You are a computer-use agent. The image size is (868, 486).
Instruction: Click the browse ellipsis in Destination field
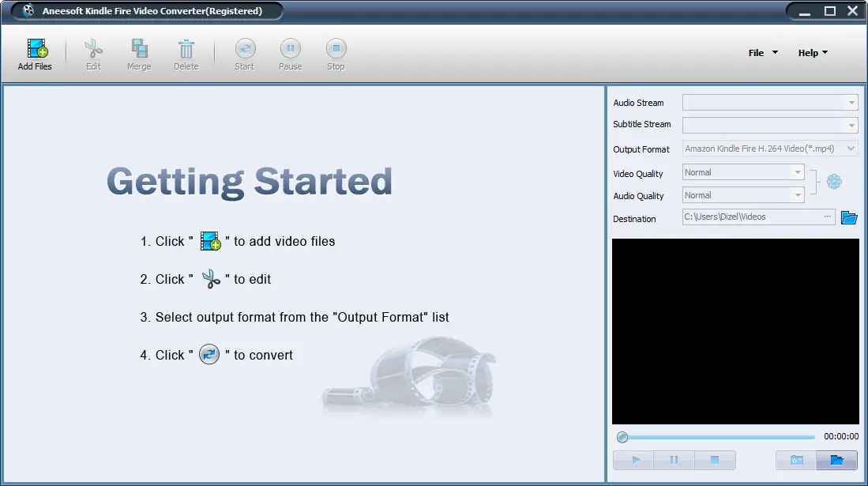(827, 217)
